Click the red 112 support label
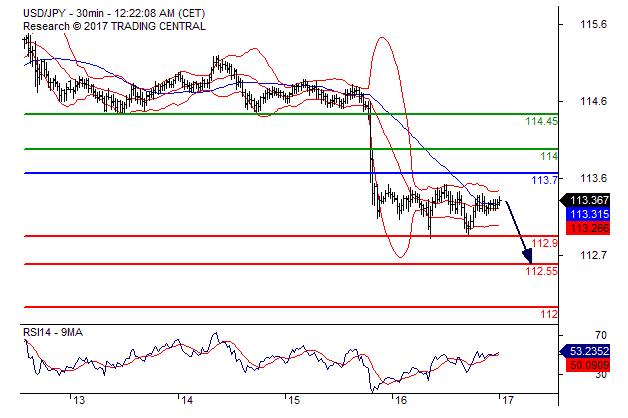The image size is (628, 418). tap(549, 314)
